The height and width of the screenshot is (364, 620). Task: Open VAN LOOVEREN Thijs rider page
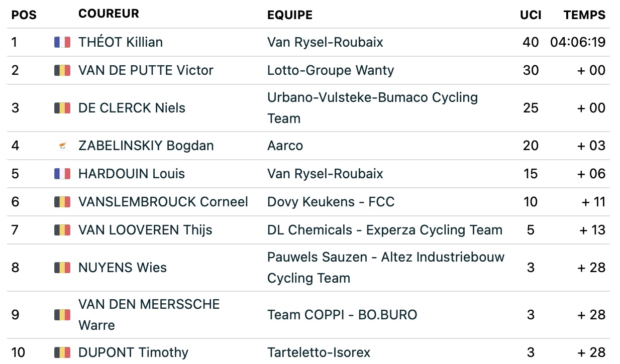[x=145, y=230]
